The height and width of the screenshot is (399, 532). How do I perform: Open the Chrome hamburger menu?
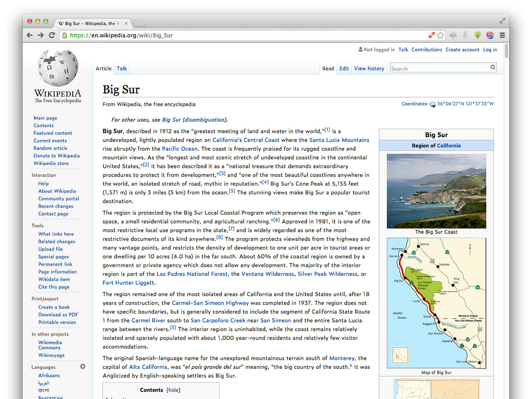[x=502, y=35]
